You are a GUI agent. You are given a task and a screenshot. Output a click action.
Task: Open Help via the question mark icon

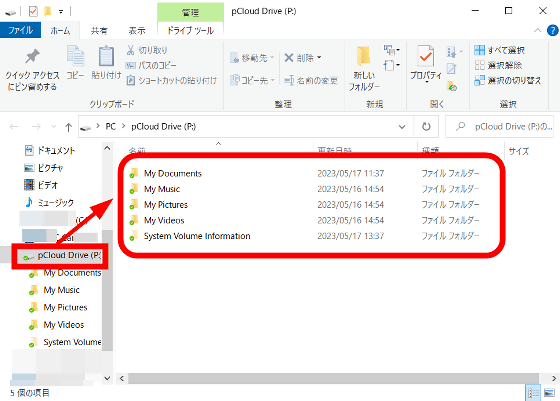552,31
